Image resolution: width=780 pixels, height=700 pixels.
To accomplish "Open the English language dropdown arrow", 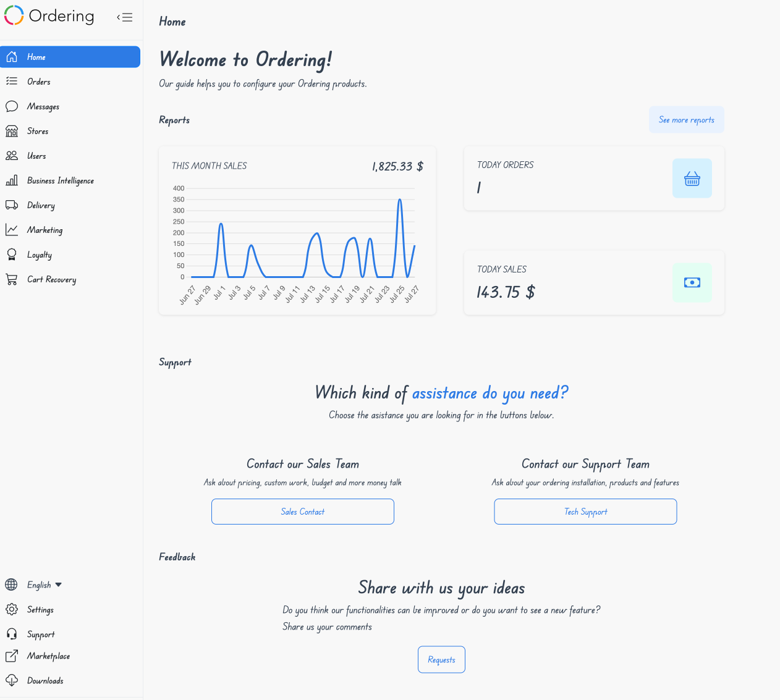I will point(59,584).
